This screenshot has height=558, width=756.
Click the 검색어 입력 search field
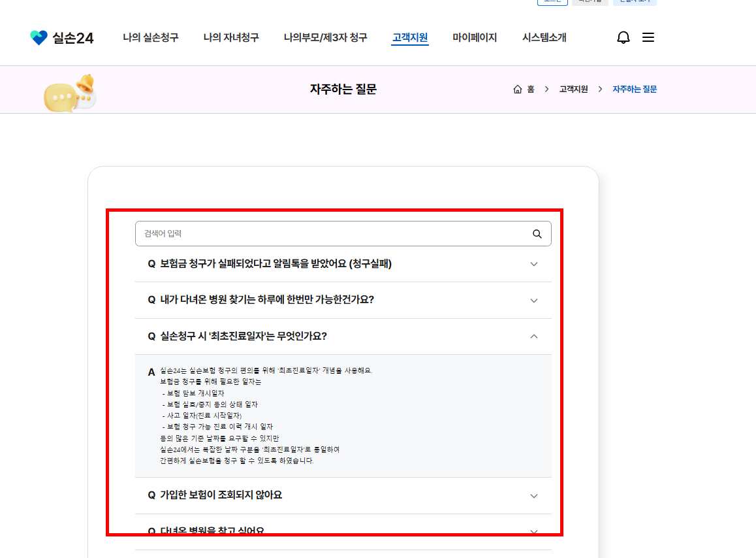pyautogui.click(x=294, y=233)
